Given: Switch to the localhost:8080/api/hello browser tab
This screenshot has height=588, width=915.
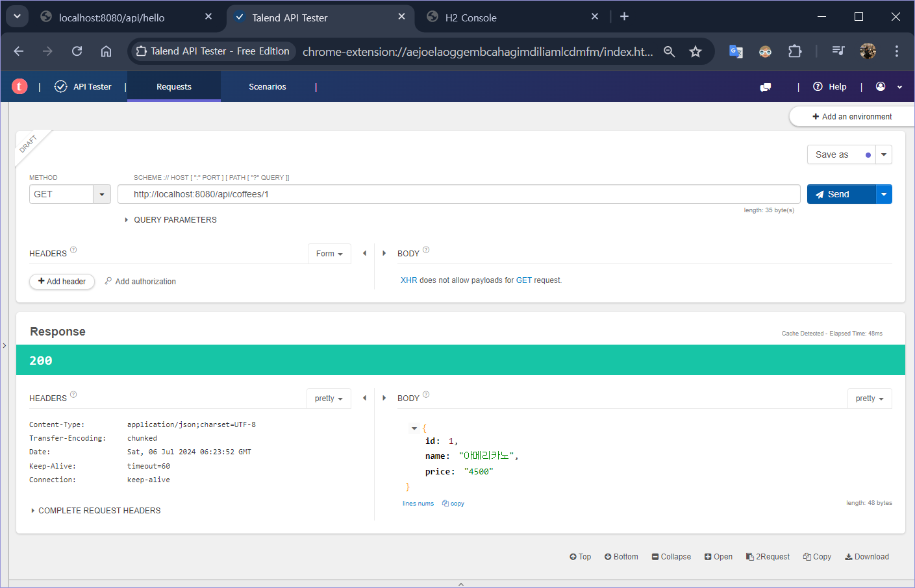Looking at the screenshot, I should point(126,18).
